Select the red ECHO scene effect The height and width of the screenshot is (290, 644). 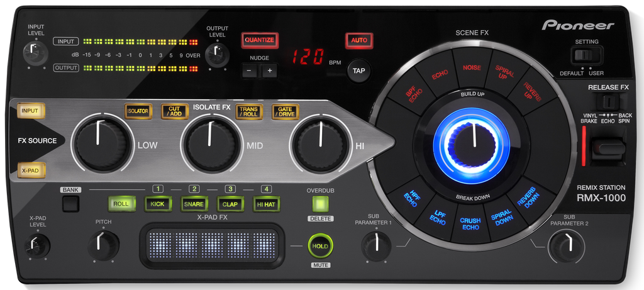click(440, 74)
